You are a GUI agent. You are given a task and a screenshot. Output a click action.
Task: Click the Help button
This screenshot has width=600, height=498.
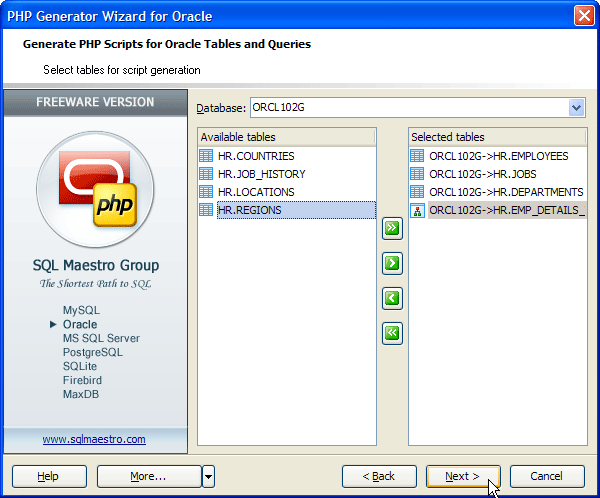(49, 477)
